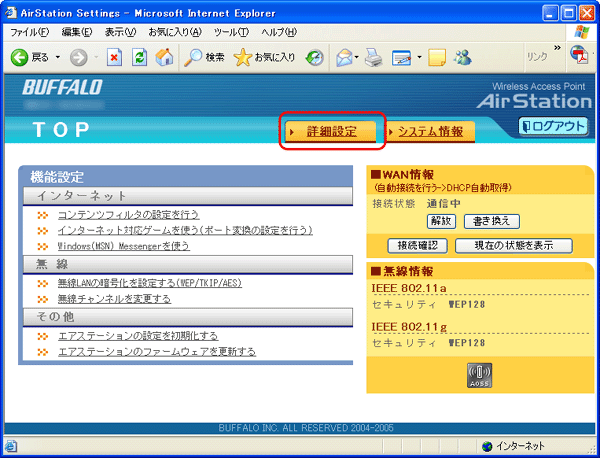Click the 無線 section header
The image size is (600, 458).
(188, 264)
